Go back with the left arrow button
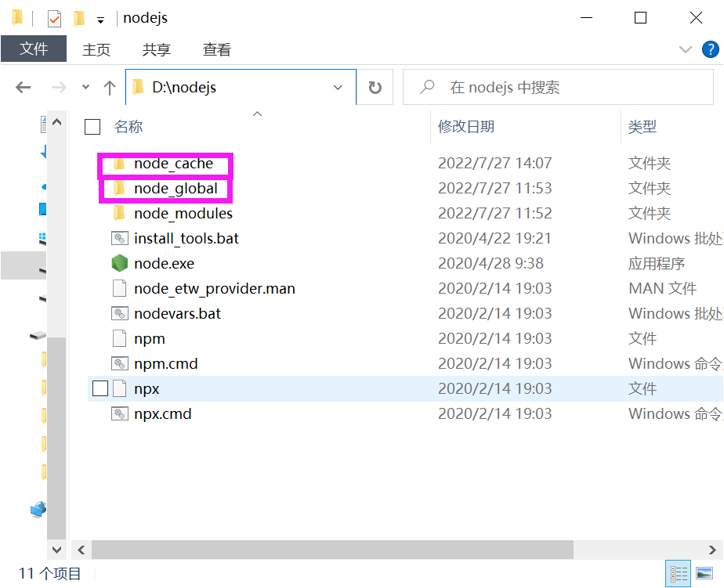The width and height of the screenshot is (724, 588). point(23,87)
